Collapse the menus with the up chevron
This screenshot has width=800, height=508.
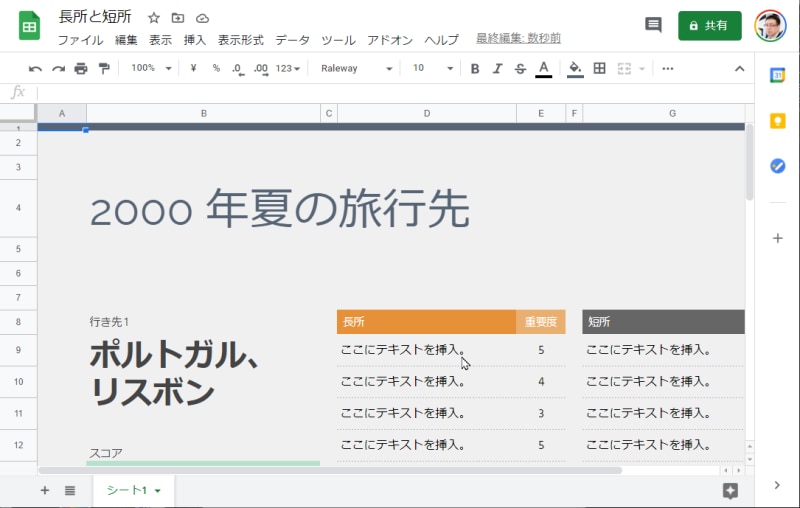click(739, 68)
